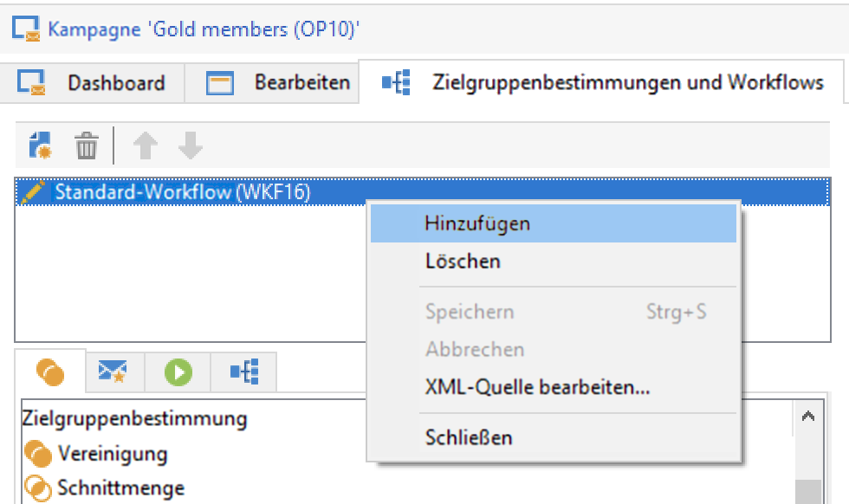Screen dimensions: 849x504
Task: Click the new workflow icon in toolbar
Action: (40, 145)
